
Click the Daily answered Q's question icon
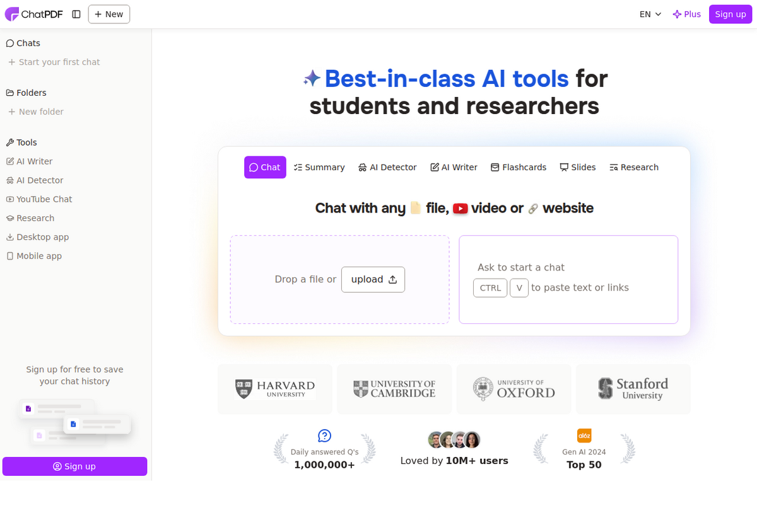click(x=325, y=436)
